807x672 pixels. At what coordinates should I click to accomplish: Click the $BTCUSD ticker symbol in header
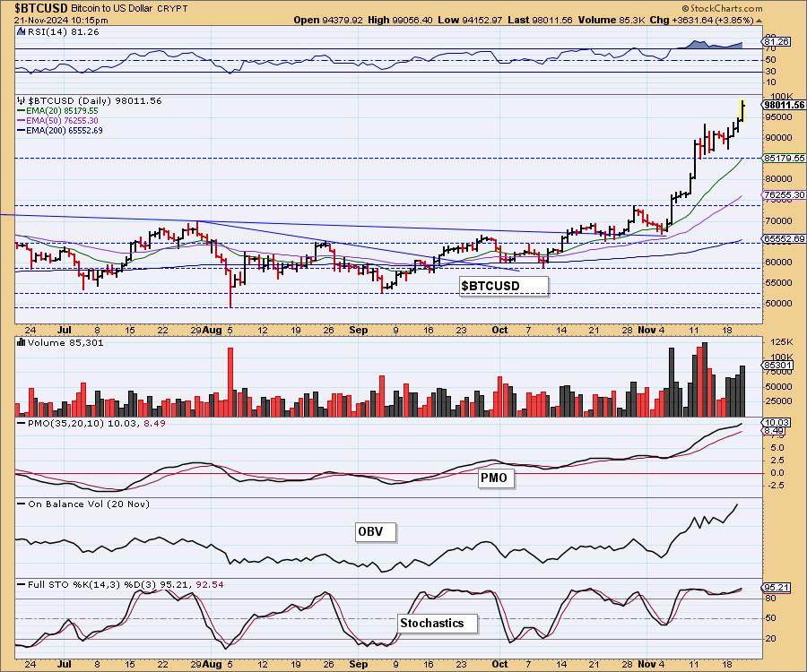click(41, 8)
